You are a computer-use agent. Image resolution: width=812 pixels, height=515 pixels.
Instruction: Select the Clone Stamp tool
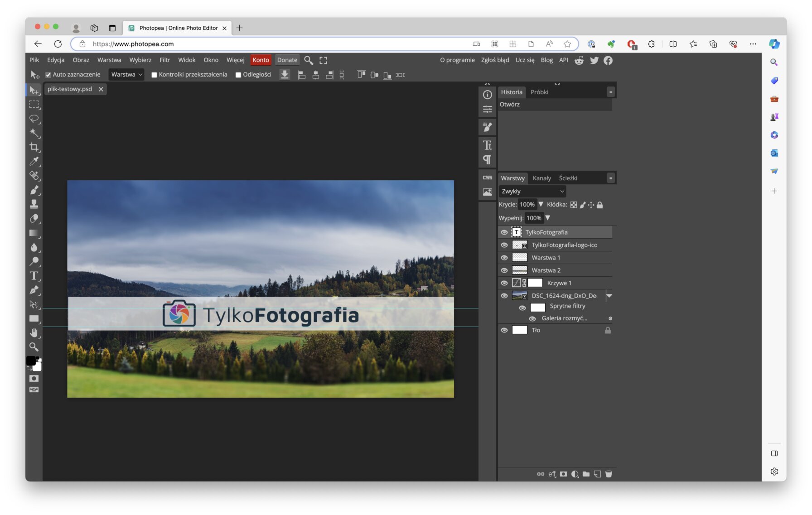[34, 204]
